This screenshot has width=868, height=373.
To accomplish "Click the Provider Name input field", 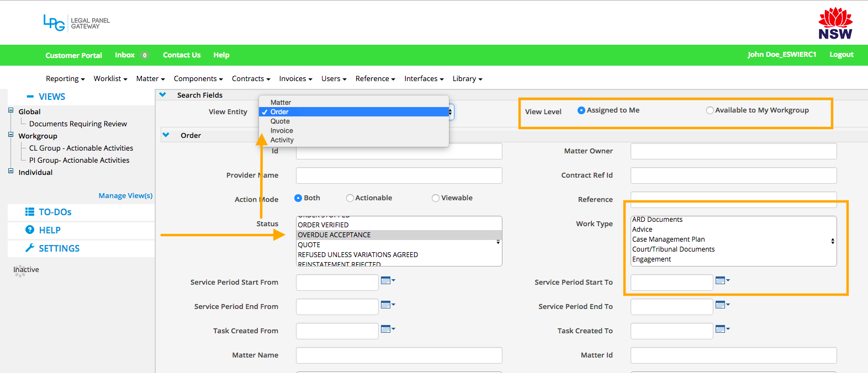I will [x=399, y=175].
